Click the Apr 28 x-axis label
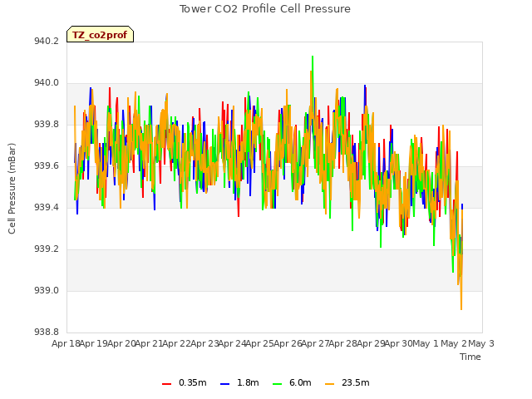The width and height of the screenshot is (532, 399). coord(343,343)
